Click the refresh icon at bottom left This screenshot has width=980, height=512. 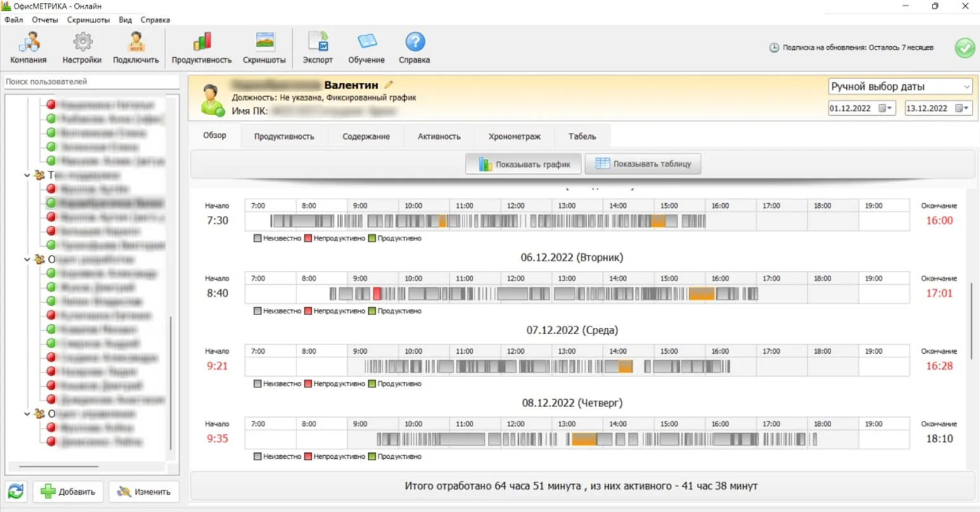tap(16, 492)
